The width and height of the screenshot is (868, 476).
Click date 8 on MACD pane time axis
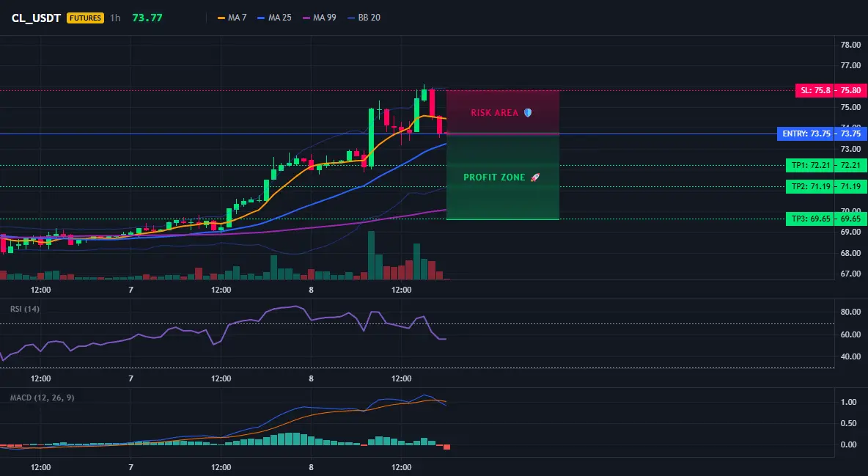(x=311, y=467)
